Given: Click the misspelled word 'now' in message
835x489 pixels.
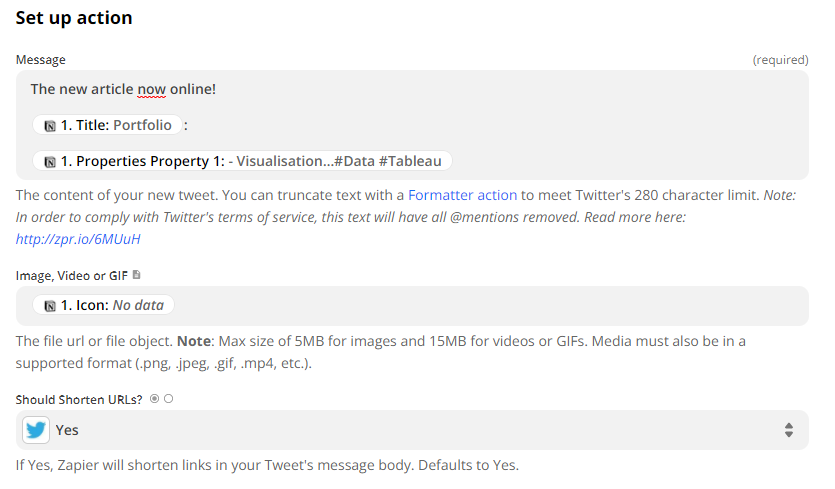Looking at the screenshot, I should (x=152, y=89).
